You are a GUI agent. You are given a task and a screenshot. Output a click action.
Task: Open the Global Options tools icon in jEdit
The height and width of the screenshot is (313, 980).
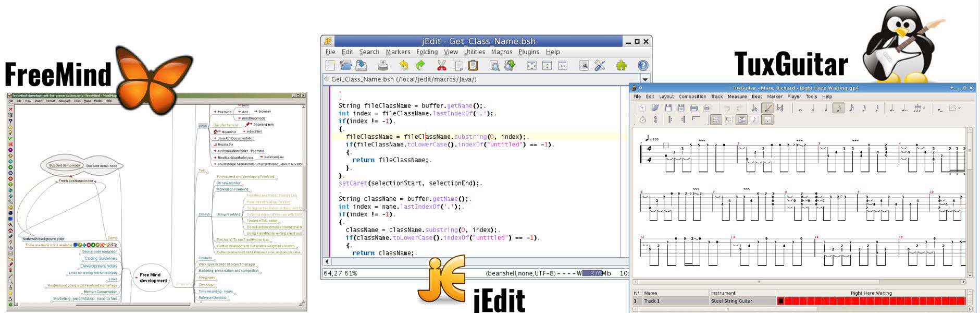tap(600, 66)
